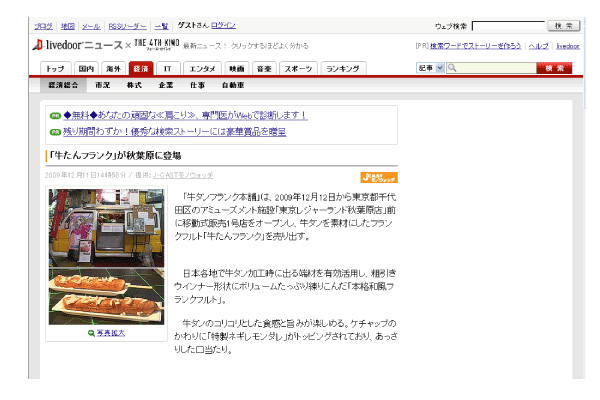Select the 国内 tab
Viewport: 600px width, 400px height.
[x=86, y=69]
